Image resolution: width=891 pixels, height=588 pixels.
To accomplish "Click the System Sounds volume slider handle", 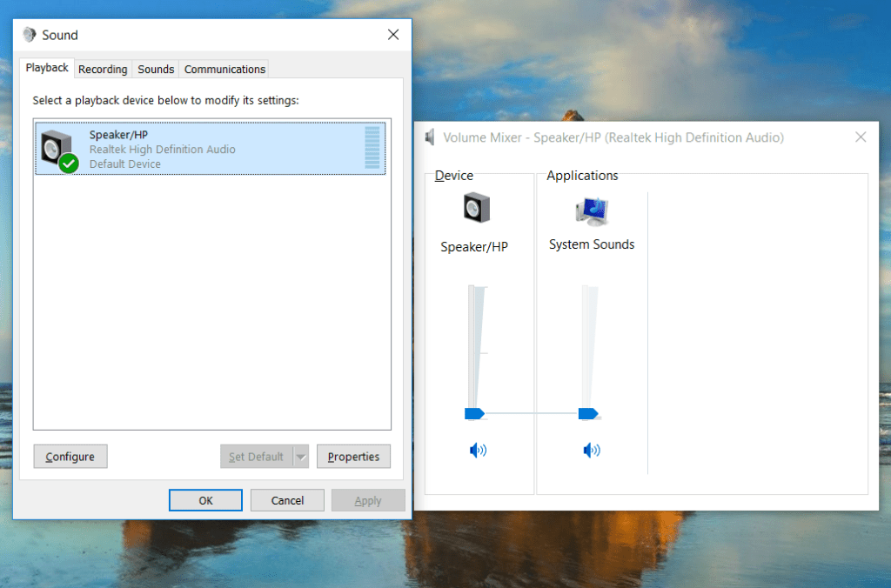I will [589, 415].
